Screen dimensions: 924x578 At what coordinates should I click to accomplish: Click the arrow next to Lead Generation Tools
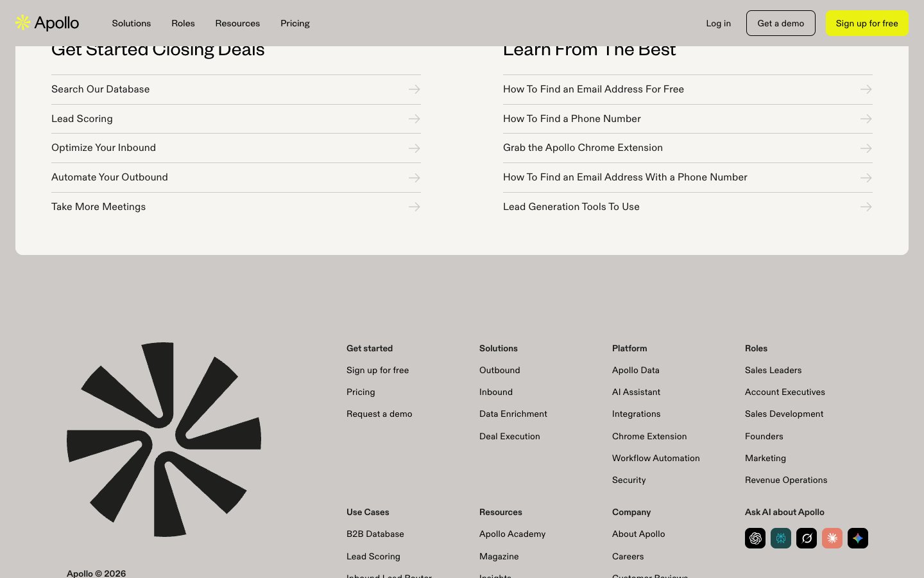(866, 207)
